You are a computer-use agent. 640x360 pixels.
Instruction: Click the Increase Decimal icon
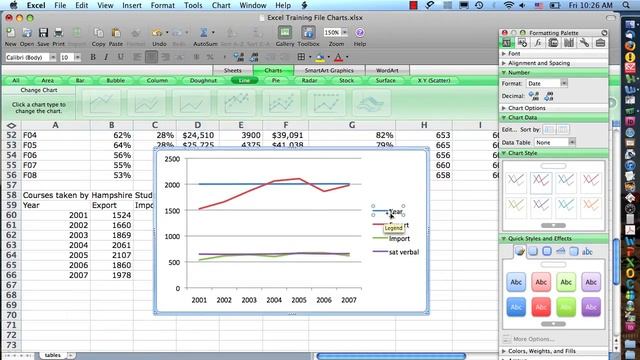(x=534, y=96)
